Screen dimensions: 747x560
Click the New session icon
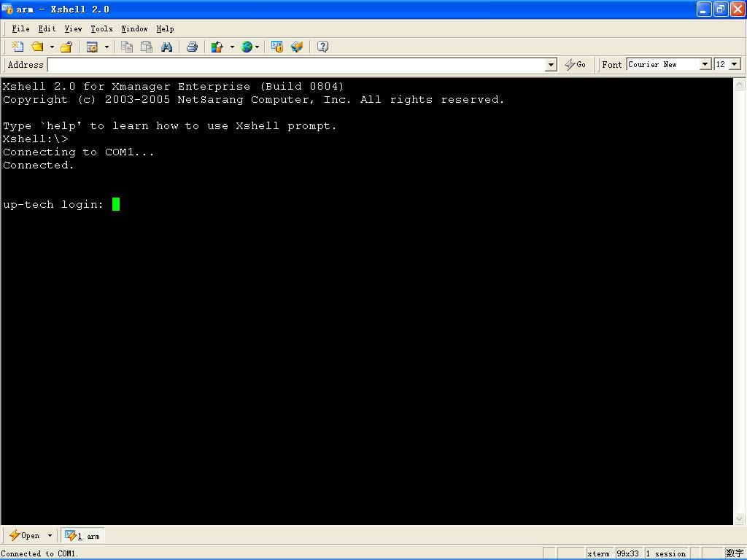click(18, 47)
